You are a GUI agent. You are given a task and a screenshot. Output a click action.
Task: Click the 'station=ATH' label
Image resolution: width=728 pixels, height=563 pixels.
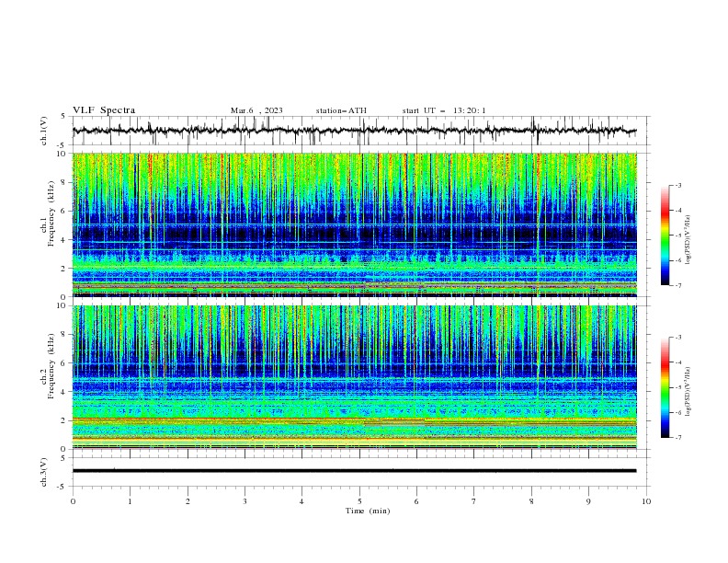[x=341, y=110]
